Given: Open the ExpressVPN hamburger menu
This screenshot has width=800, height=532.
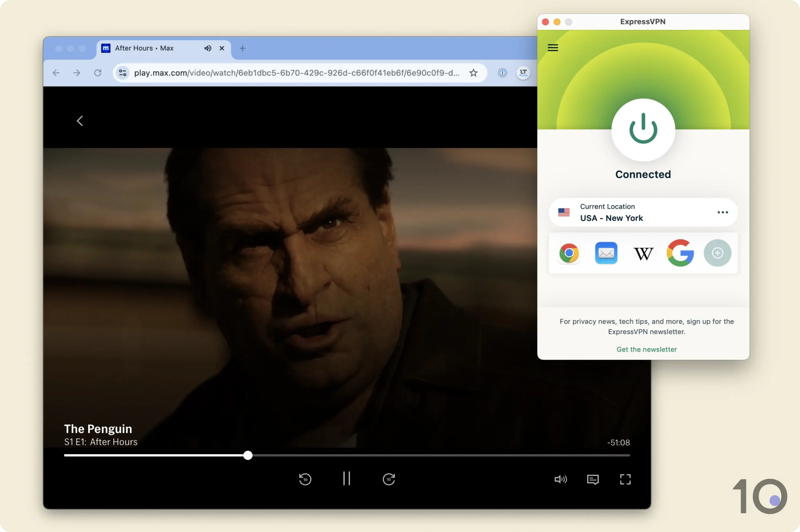Looking at the screenshot, I should point(553,47).
